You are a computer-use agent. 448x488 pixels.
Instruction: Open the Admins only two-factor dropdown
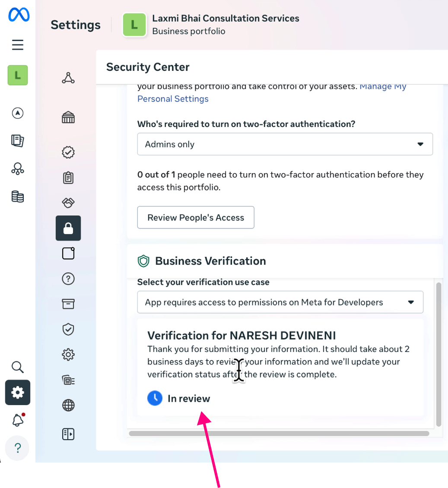[x=285, y=144]
